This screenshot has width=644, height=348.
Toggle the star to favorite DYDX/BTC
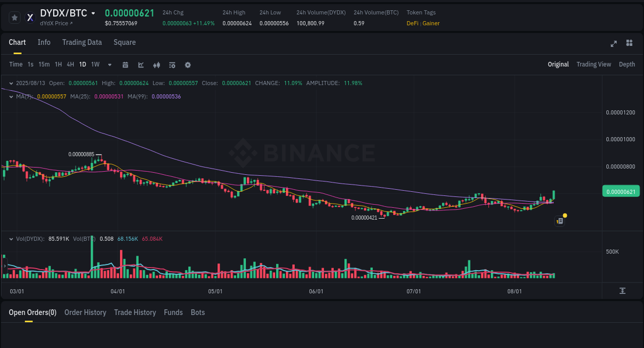tap(14, 17)
